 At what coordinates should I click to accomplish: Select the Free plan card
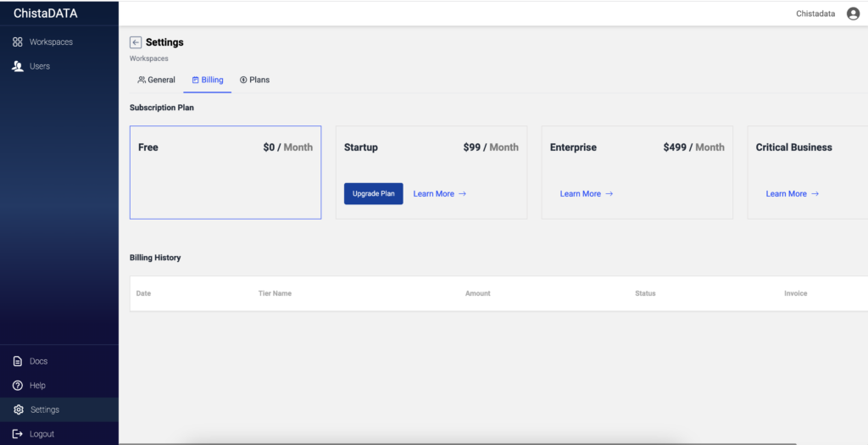[x=225, y=173]
